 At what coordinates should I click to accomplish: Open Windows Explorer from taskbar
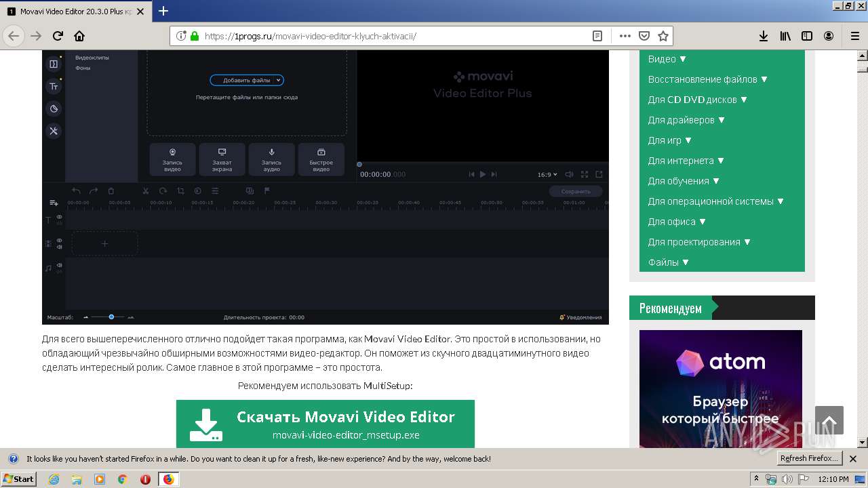tap(77, 479)
